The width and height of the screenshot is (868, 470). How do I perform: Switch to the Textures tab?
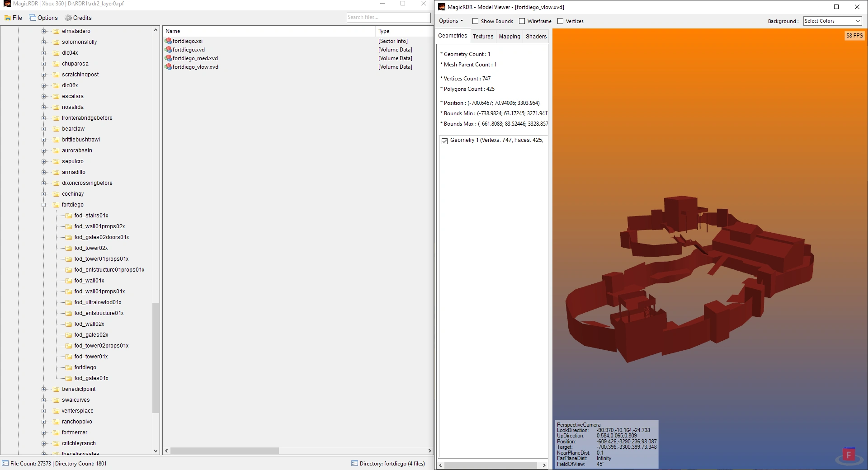[483, 37]
